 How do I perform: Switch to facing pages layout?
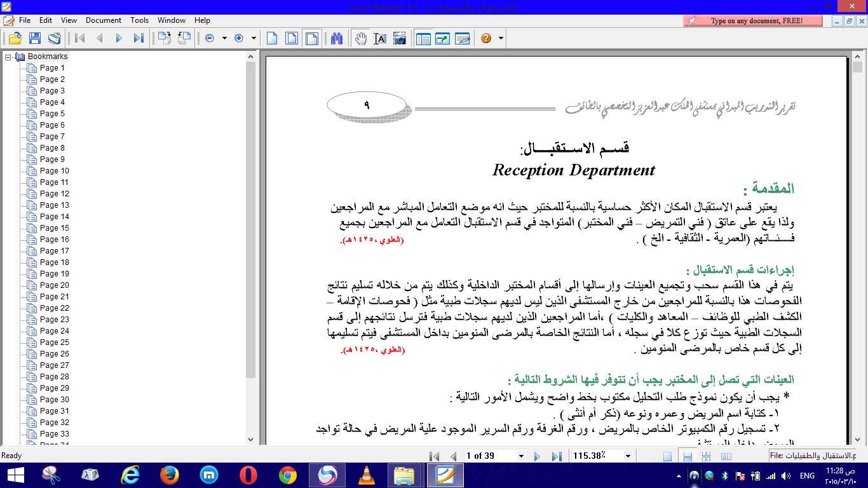[726, 456]
